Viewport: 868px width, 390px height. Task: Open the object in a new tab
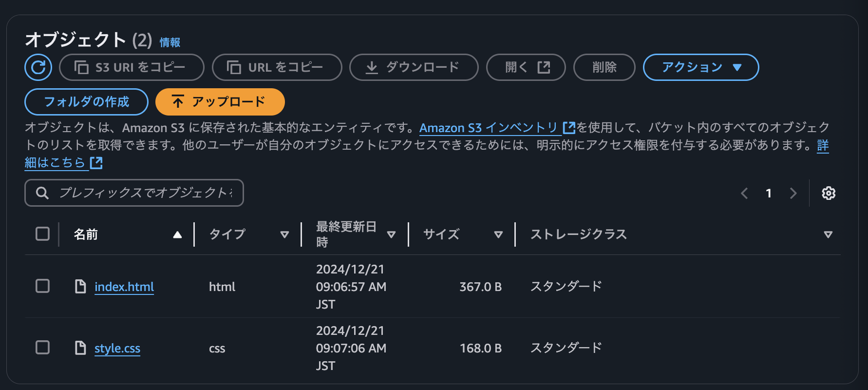(x=526, y=67)
